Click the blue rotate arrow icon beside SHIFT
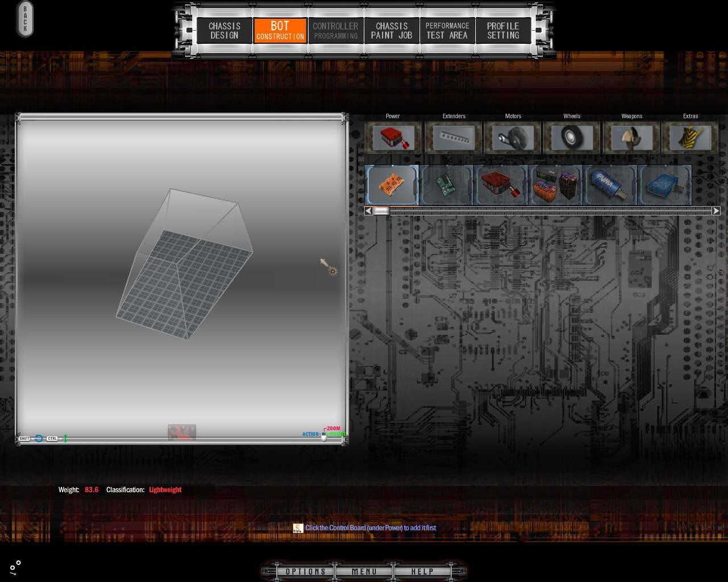 (x=39, y=438)
